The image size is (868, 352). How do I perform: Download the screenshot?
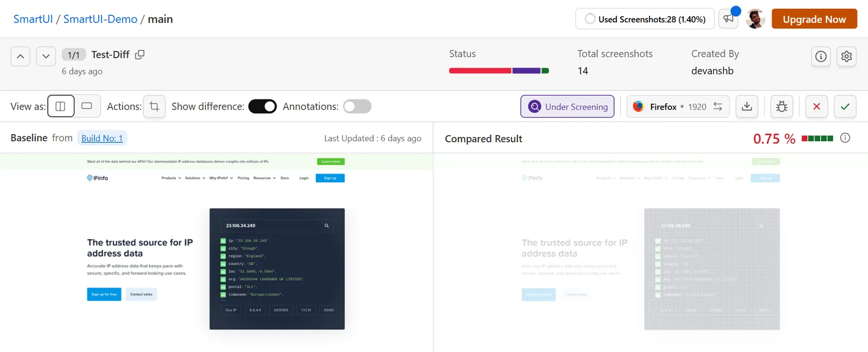(747, 106)
